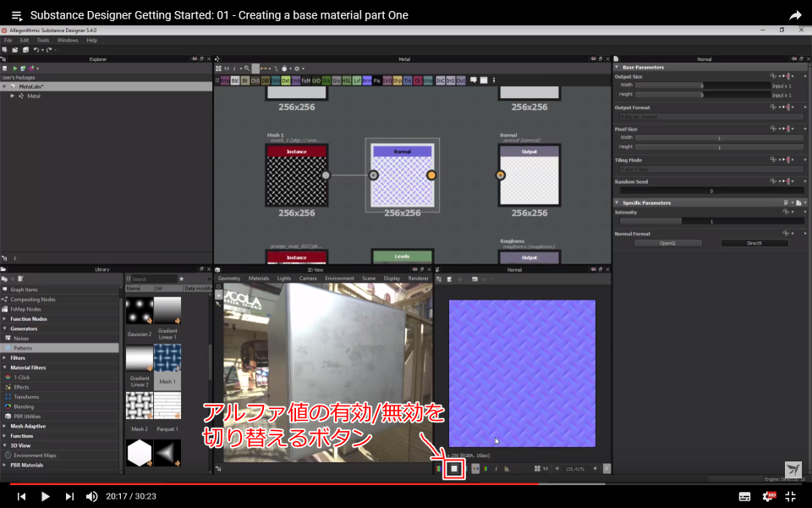Add an HSL node from the toolbar

tap(347, 80)
